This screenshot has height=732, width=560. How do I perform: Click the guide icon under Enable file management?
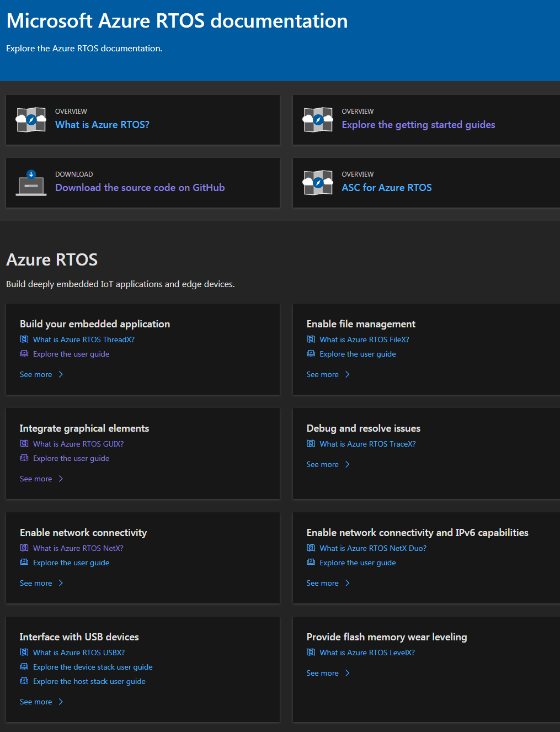311,353
